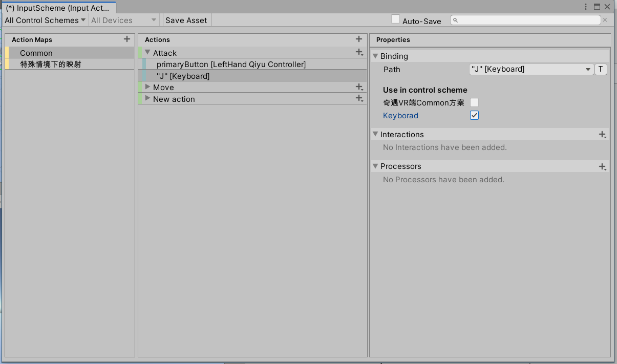Screen dimensions: 617x364
Task: Add an Interaction in Properties
Action: (602, 134)
